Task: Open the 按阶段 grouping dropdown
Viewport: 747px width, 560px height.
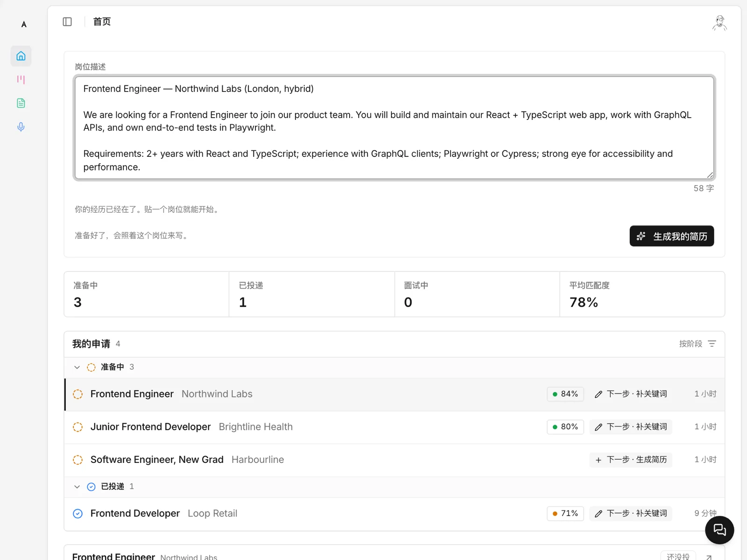Action: pos(698,343)
